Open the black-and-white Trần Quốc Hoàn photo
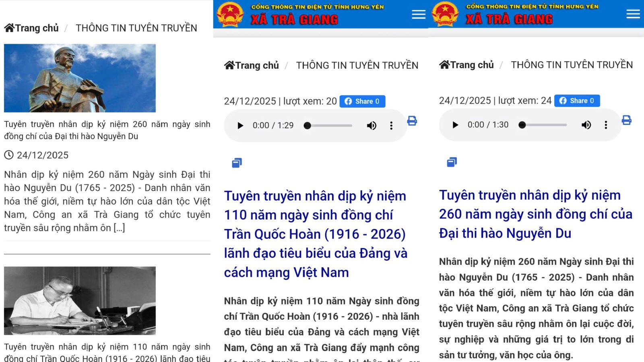Image resolution: width=644 pixels, height=362 pixels. pos(80,300)
